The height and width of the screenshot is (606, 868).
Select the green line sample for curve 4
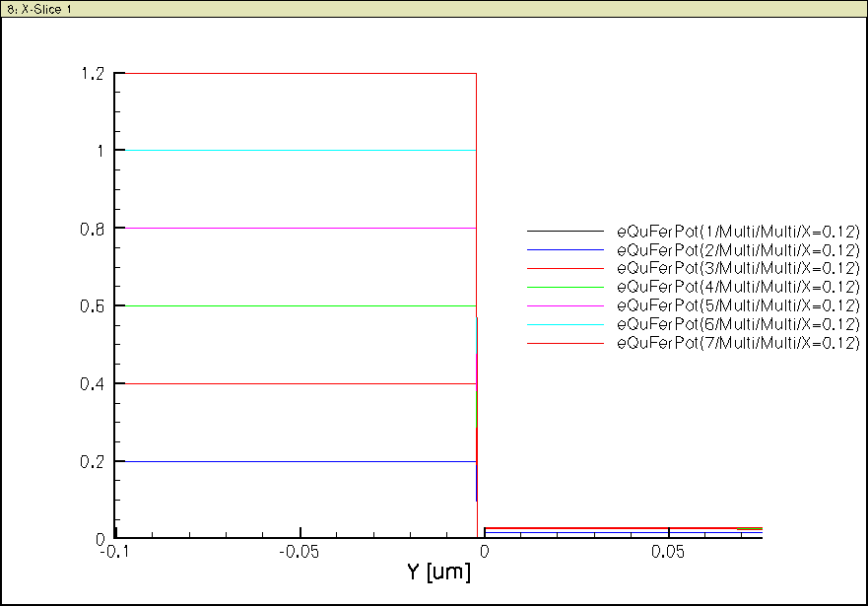(566, 287)
